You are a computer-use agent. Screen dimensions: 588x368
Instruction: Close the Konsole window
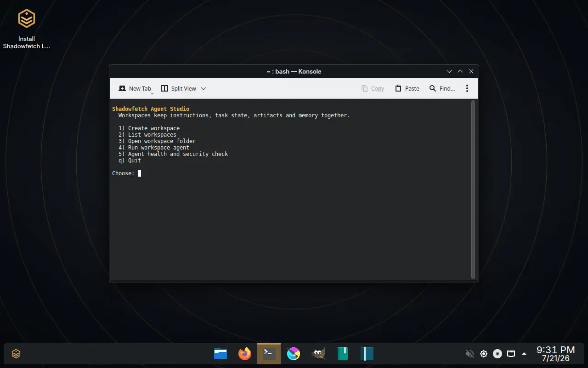tap(471, 71)
